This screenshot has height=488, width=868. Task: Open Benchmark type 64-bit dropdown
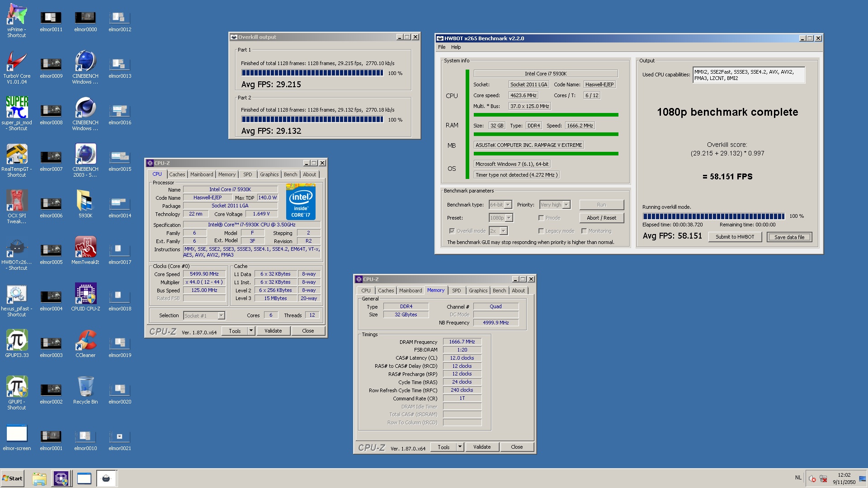tap(500, 205)
